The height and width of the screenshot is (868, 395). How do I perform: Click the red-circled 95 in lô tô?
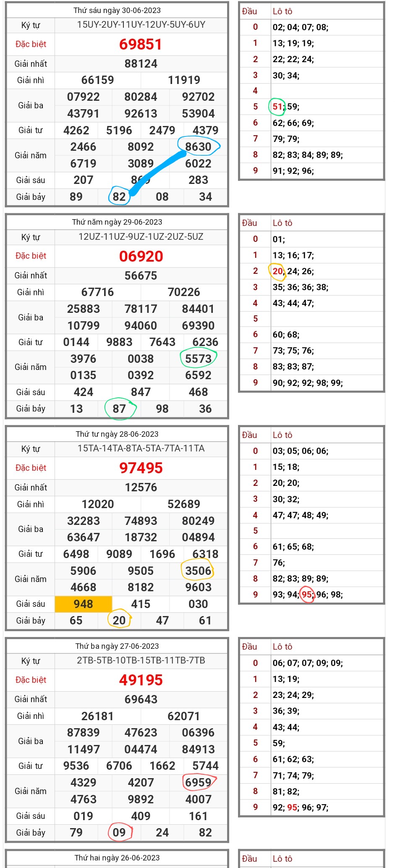307,595
